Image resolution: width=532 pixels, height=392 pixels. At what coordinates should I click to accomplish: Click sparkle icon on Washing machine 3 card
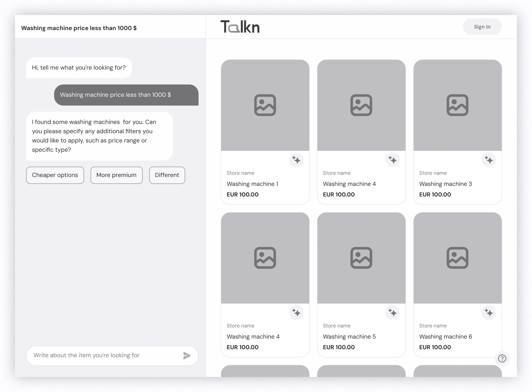[x=489, y=160]
